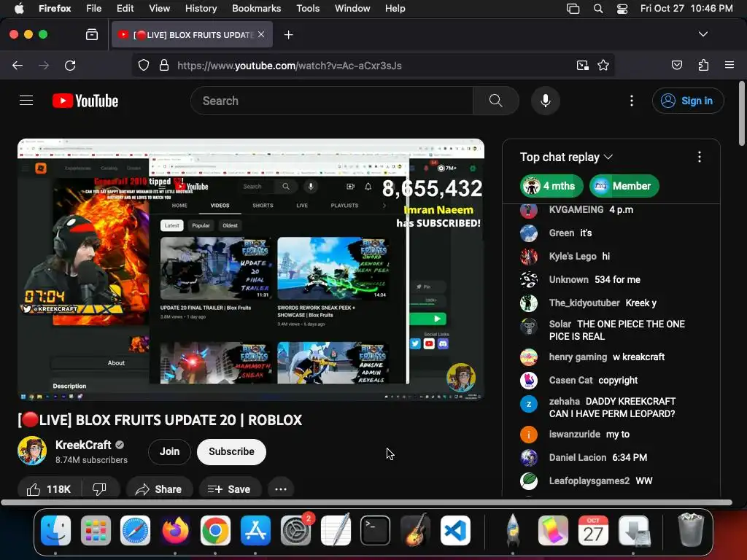Open the Apple menu

tap(19, 9)
